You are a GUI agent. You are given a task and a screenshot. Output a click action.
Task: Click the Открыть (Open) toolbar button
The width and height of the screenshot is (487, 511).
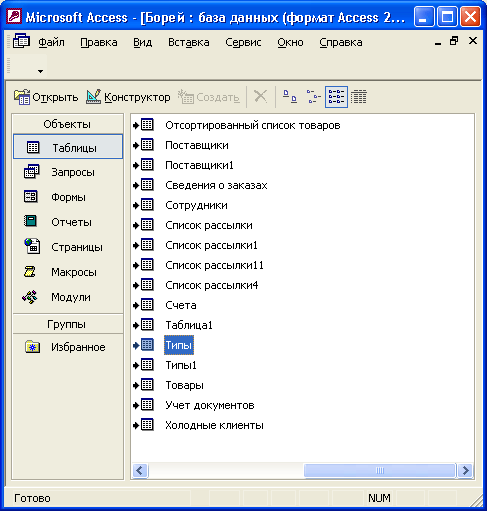point(46,97)
